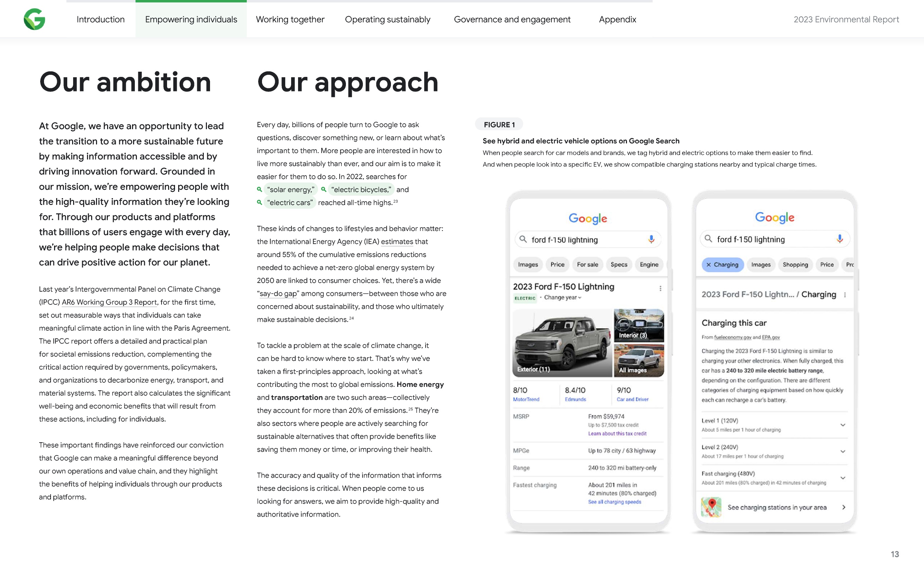Expand the Fast charging (480V) chevron

pyautogui.click(x=843, y=478)
